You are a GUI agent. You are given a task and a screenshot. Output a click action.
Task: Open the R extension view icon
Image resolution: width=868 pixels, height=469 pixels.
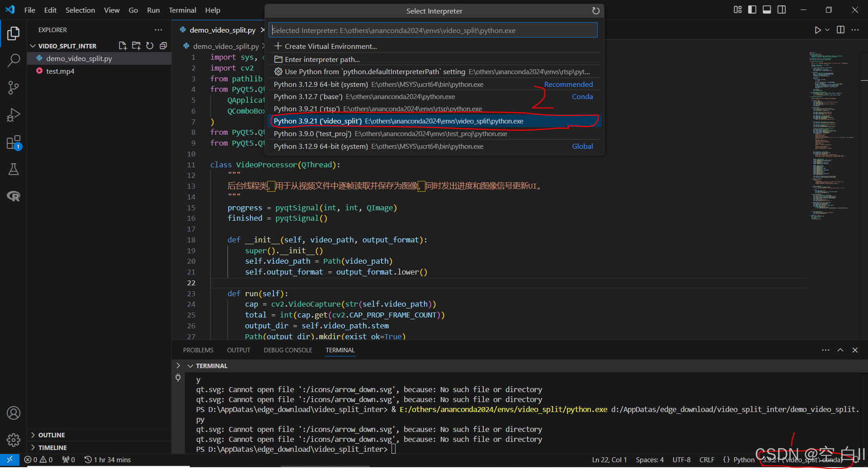pyautogui.click(x=14, y=196)
